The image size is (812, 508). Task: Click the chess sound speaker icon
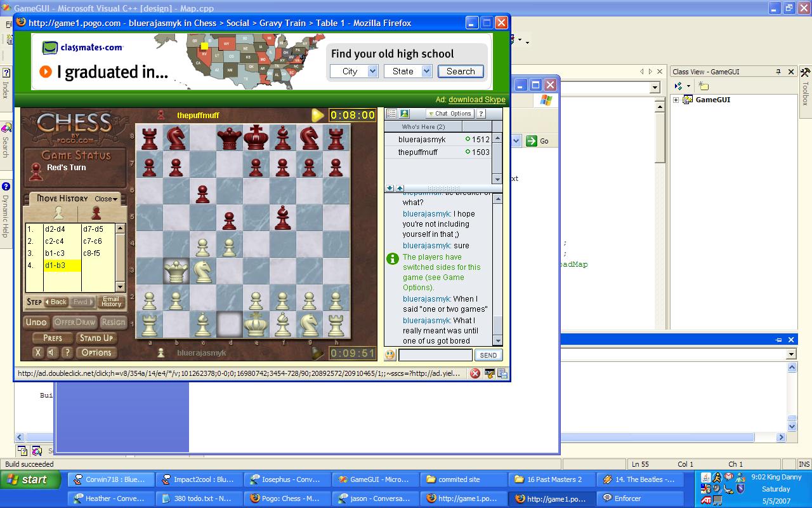point(52,353)
